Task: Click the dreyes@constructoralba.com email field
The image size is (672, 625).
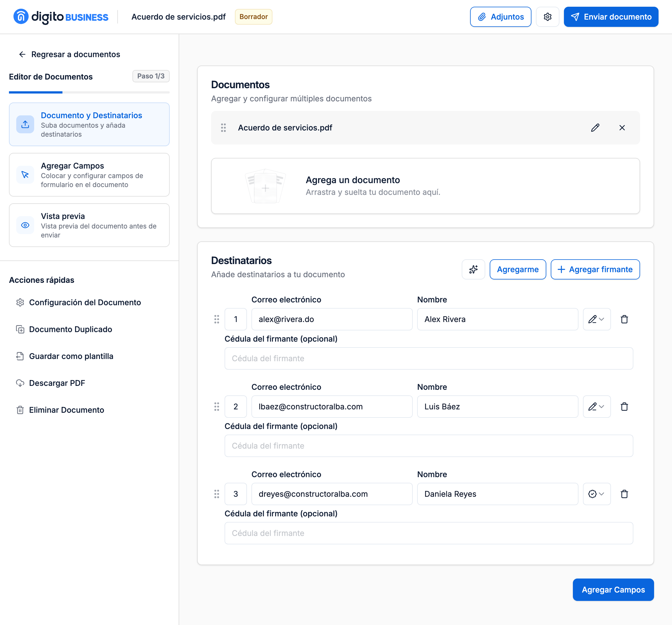Action: click(x=332, y=494)
